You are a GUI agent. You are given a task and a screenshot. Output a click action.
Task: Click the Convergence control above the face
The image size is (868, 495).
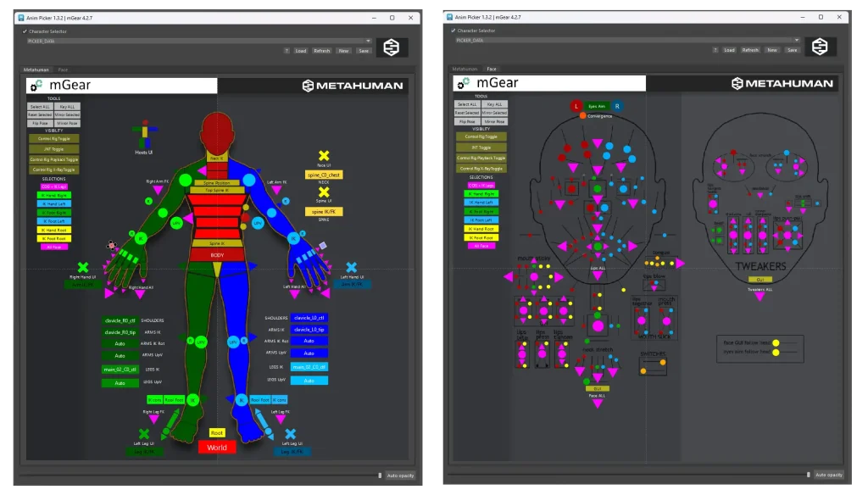[582, 115]
